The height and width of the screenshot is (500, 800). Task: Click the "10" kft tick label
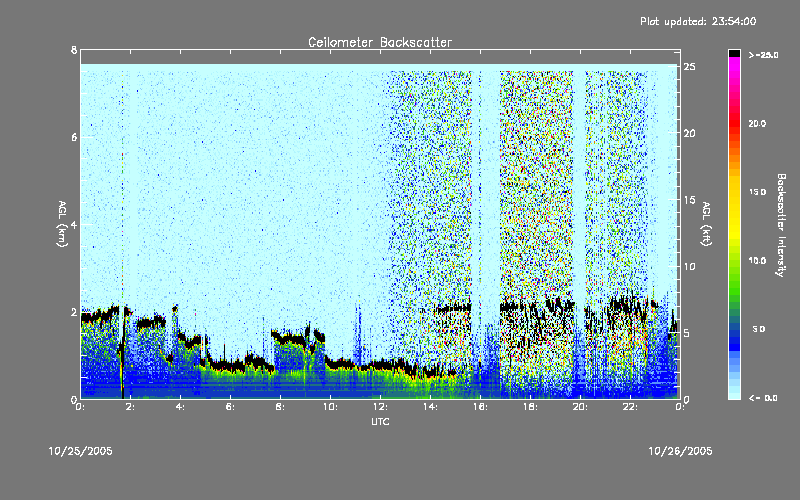point(689,266)
